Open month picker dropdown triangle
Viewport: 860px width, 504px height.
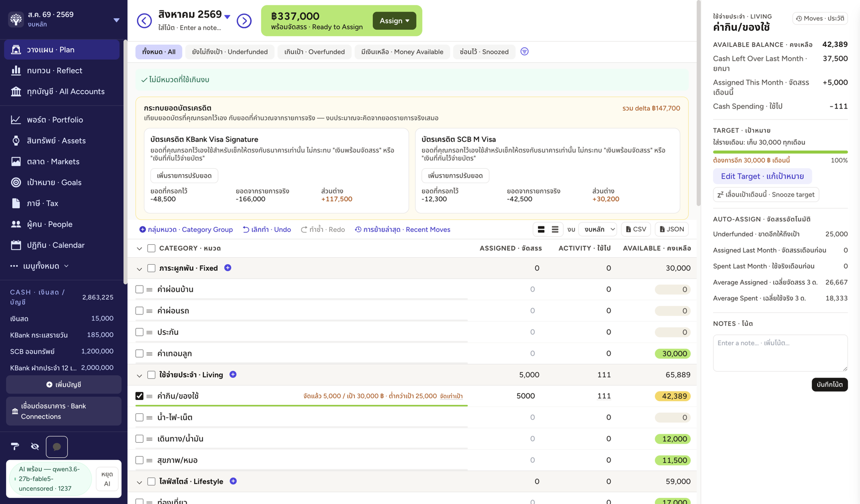point(227,17)
